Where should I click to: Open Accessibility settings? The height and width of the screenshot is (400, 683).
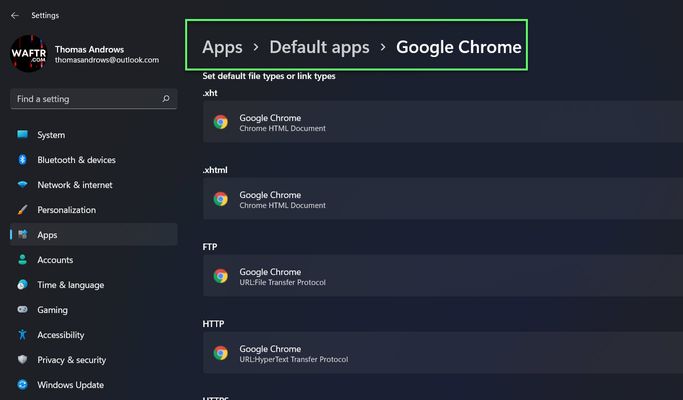click(94, 335)
